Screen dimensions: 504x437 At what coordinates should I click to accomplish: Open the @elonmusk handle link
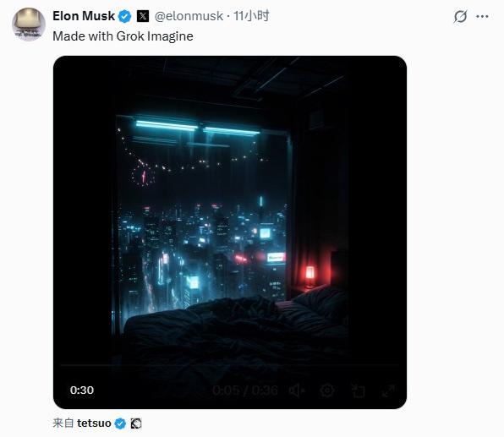click(189, 16)
